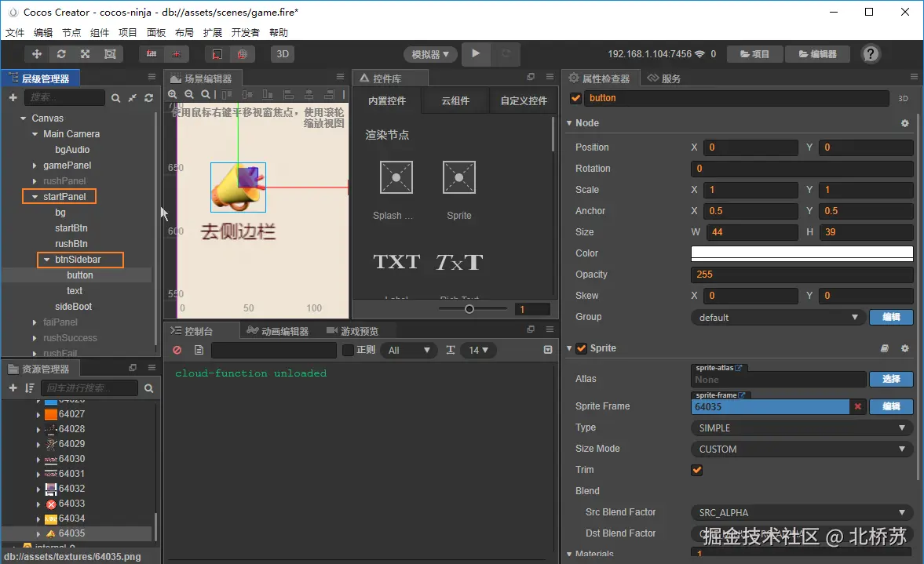Open the Src Blend Factor dropdown
The image size is (924, 564).
[x=802, y=513]
